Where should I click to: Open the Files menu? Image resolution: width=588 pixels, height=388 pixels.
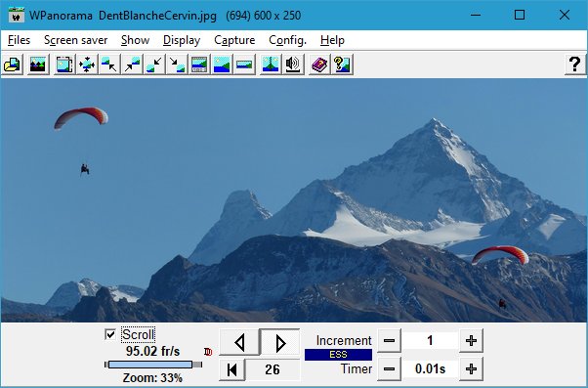coord(19,40)
